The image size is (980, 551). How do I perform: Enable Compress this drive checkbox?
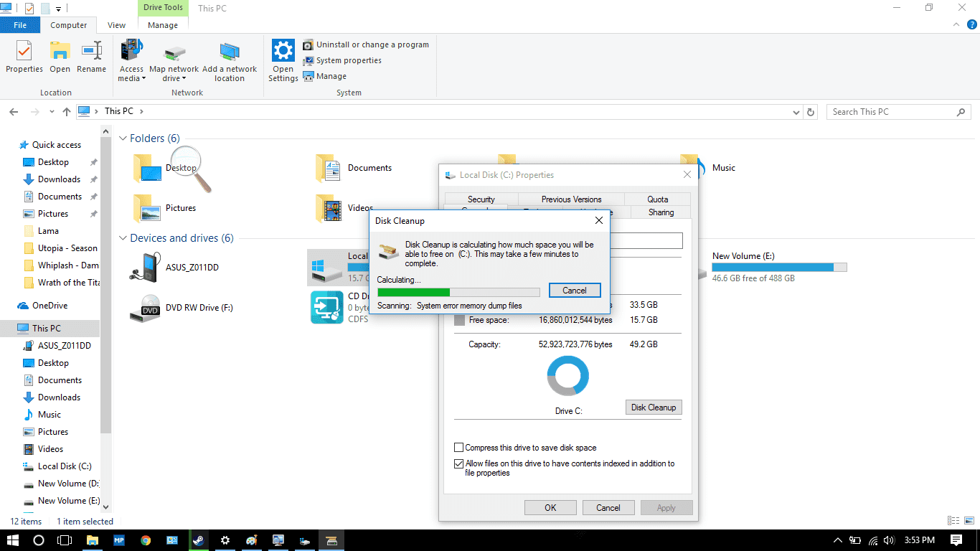pyautogui.click(x=459, y=448)
